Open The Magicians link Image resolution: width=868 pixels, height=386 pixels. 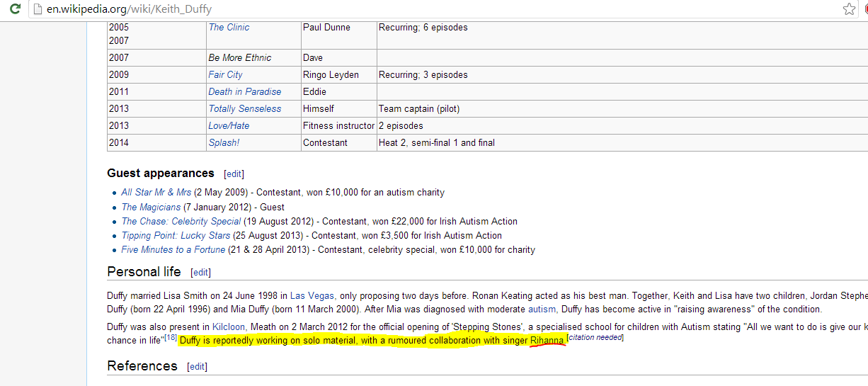click(151, 208)
